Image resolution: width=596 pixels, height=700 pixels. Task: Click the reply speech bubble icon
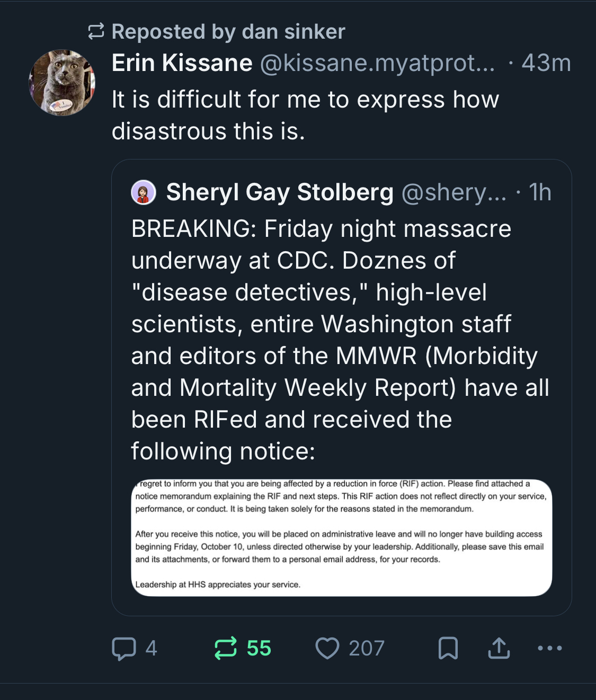(x=123, y=649)
